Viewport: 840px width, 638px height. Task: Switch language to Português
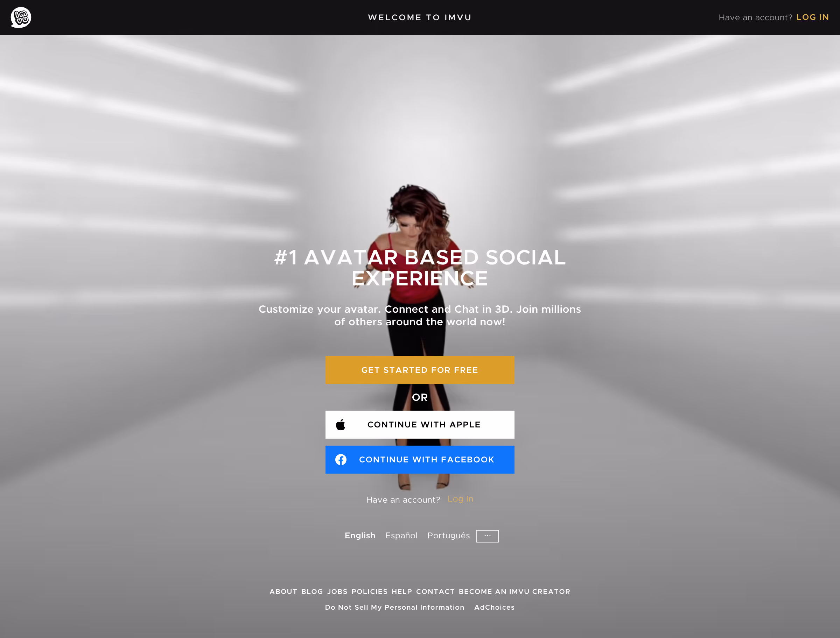(448, 536)
